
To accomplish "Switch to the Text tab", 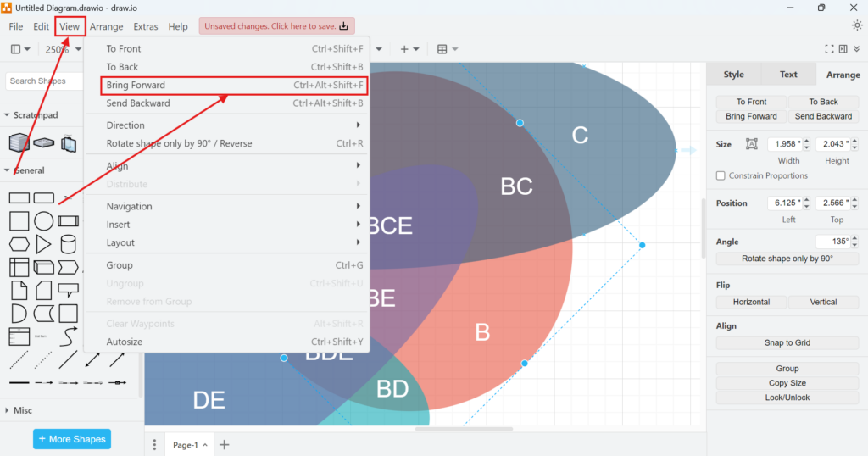I will (x=788, y=74).
